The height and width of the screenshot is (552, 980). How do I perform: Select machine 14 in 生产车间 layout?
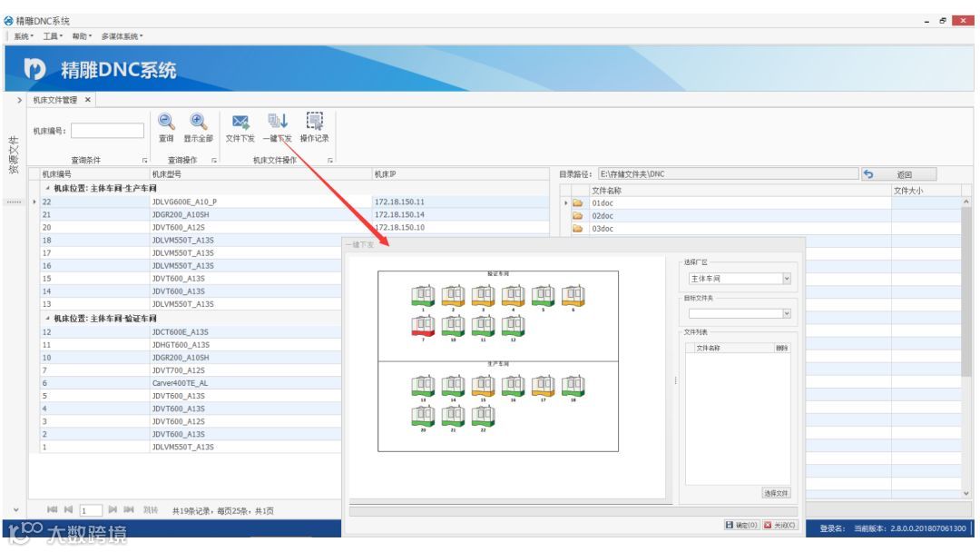click(453, 385)
